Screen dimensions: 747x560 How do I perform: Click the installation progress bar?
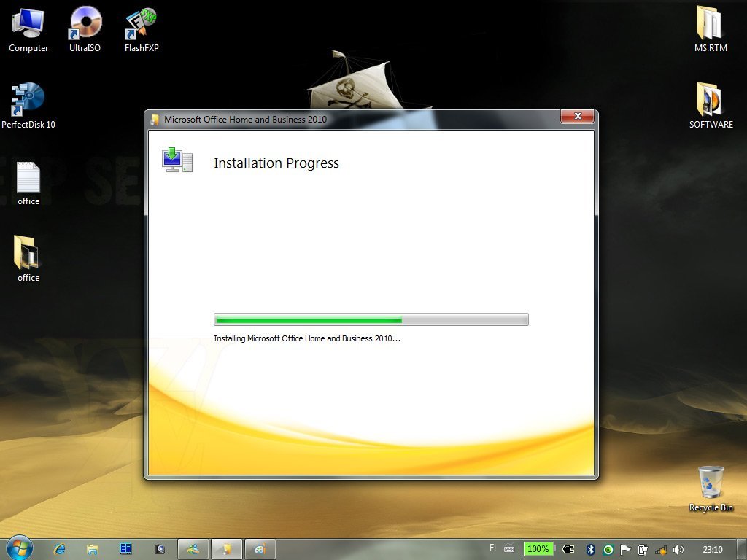[371, 319]
